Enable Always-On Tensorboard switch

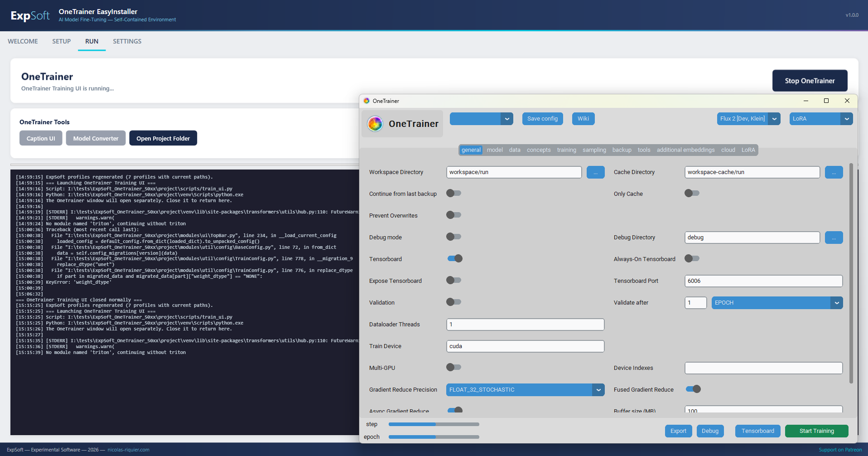[x=692, y=258]
